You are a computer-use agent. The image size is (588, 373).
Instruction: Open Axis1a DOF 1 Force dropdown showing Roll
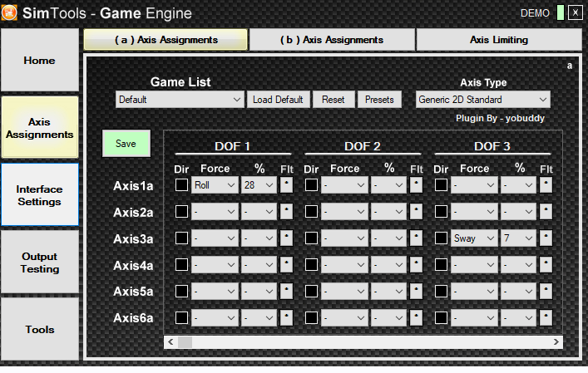tap(215, 185)
